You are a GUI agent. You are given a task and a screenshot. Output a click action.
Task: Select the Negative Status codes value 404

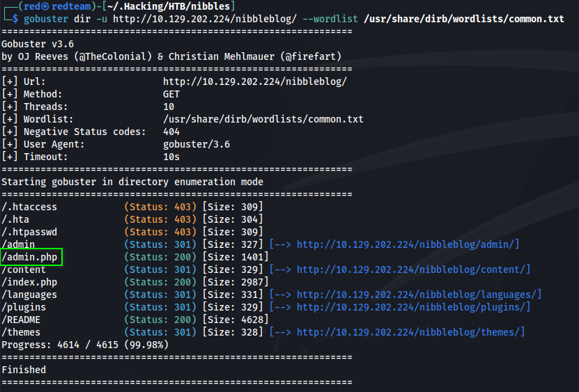(171, 132)
